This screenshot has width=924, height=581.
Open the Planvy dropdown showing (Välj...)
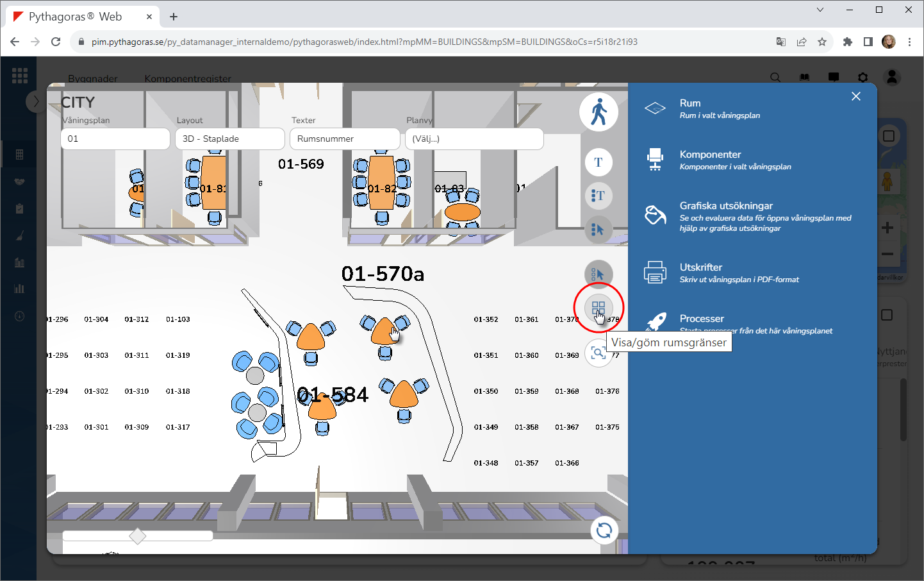pyautogui.click(x=474, y=139)
